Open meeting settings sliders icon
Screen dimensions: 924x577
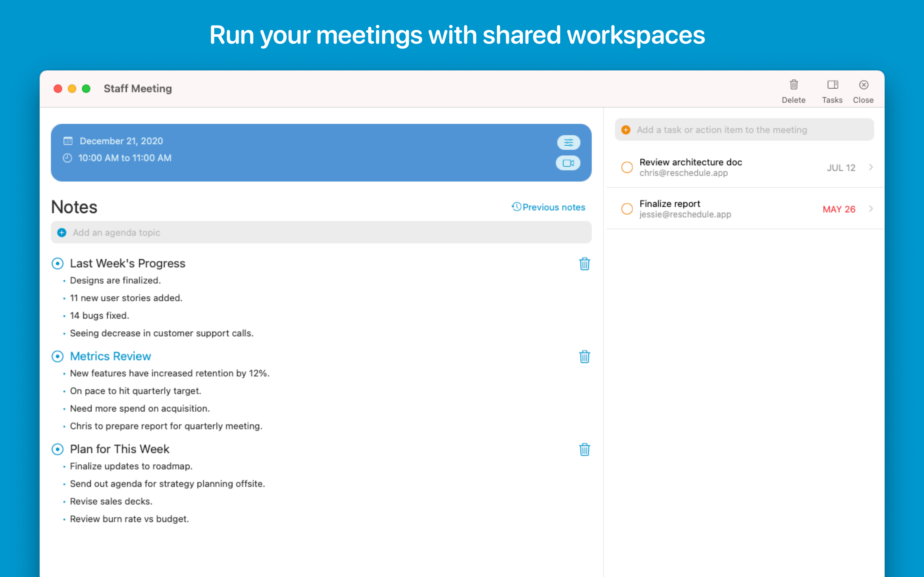568,142
